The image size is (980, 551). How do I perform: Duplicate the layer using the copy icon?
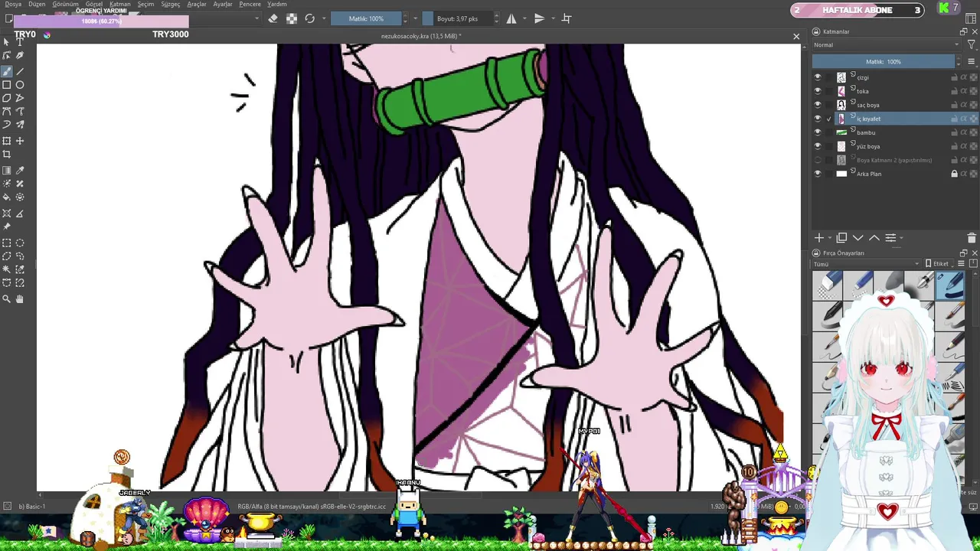[x=841, y=238]
